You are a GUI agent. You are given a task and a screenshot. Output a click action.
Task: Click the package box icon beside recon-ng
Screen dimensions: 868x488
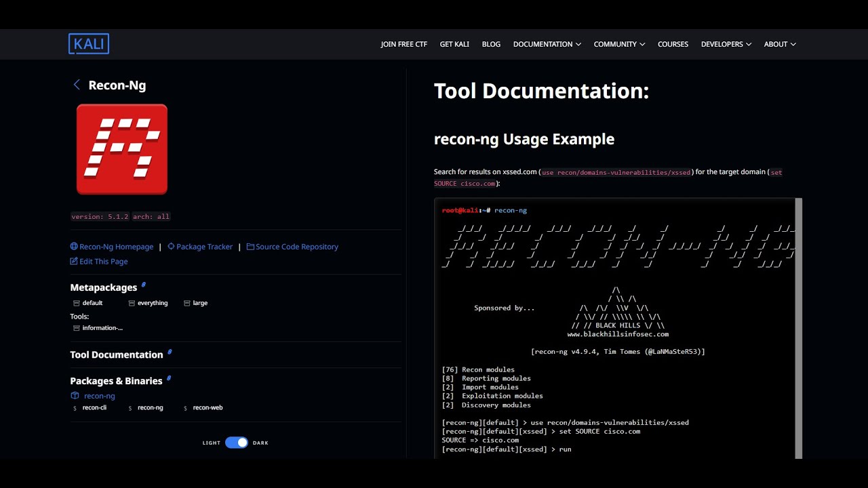tap(75, 396)
